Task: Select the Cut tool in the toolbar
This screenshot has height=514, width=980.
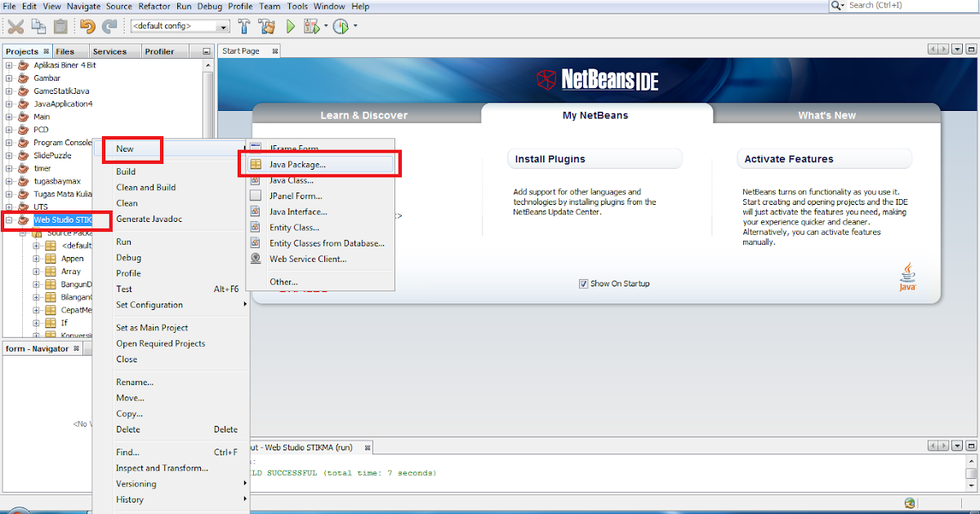Action: click(15, 25)
